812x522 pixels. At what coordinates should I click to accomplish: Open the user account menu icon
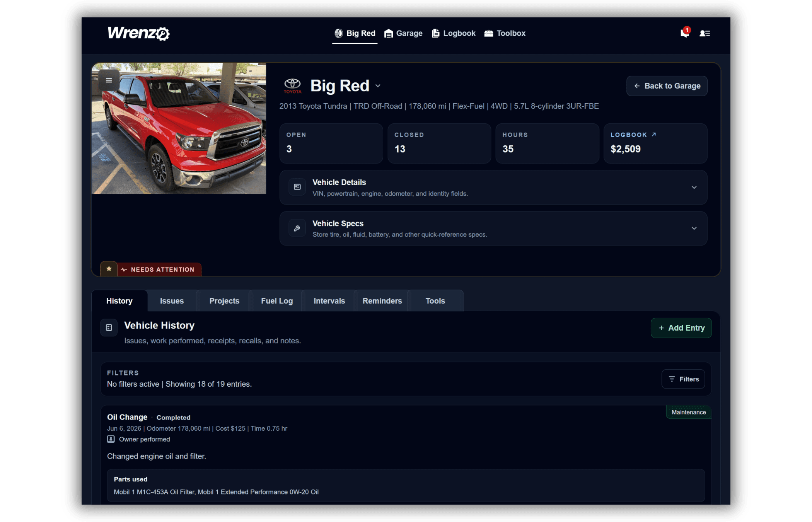(x=705, y=33)
